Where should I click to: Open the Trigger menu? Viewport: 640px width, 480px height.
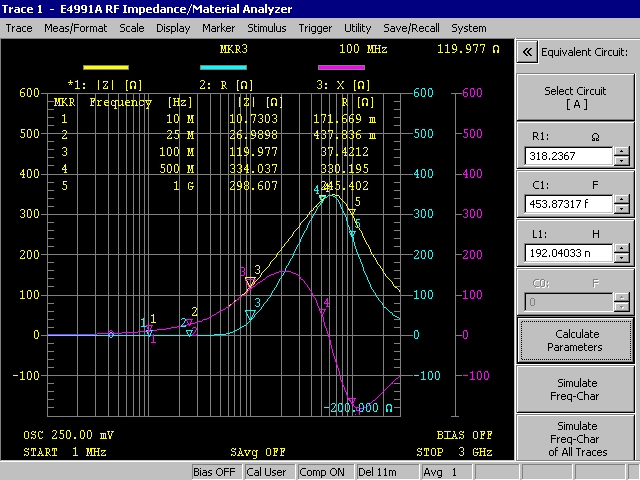[x=315, y=28]
